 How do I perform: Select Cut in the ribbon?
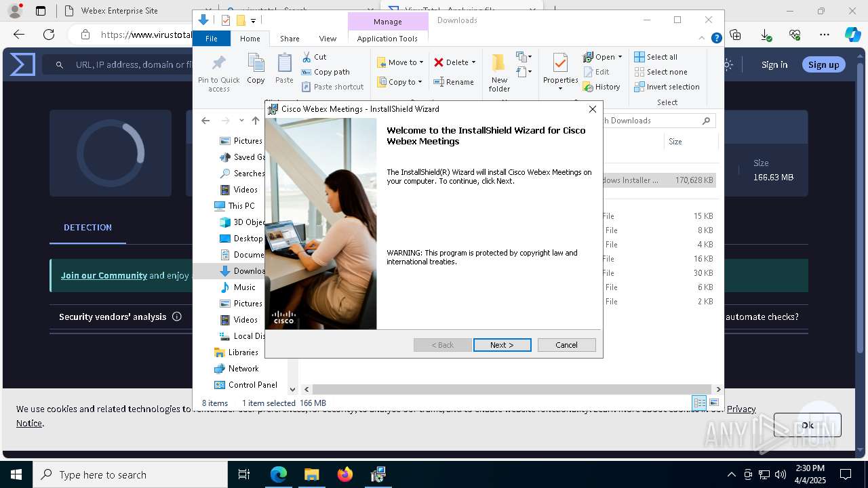pyautogui.click(x=314, y=57)
